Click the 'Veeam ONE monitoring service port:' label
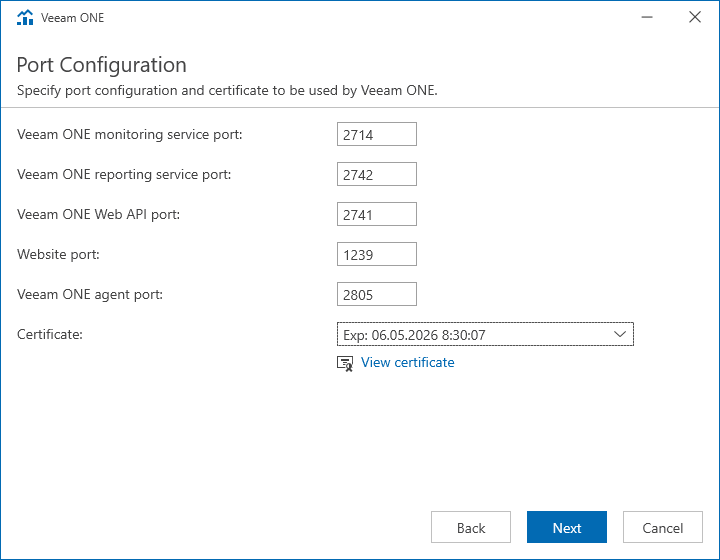The image size is (720, 560). (x=129, y=134)
